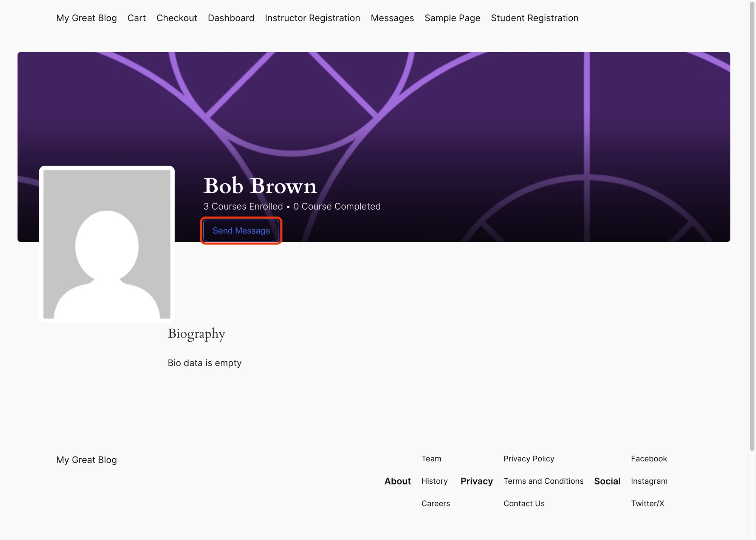The width and height of the screenshot is (756, 540).
Task: Click the Send Message button
Action: point(241,231)
